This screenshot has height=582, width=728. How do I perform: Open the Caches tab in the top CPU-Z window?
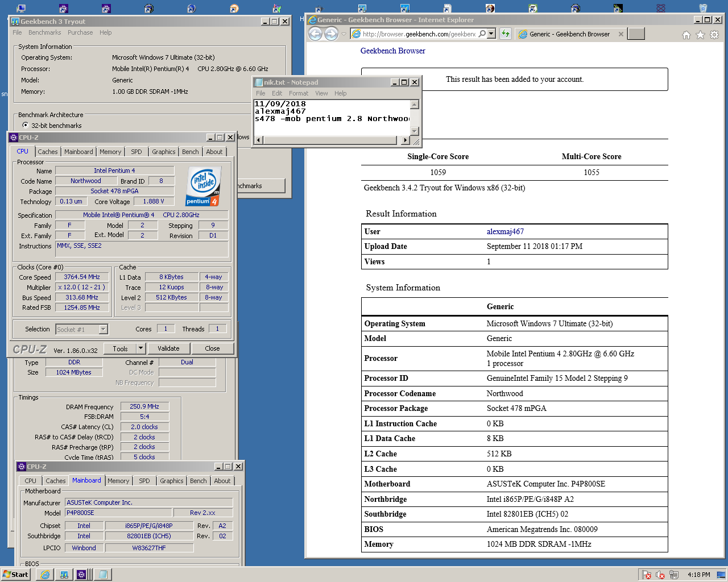[x=48, y=152]
